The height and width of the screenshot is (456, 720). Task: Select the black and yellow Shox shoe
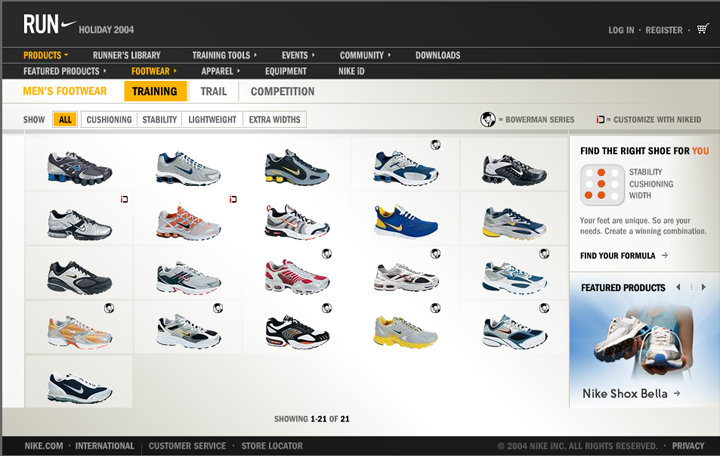(296, 167)
